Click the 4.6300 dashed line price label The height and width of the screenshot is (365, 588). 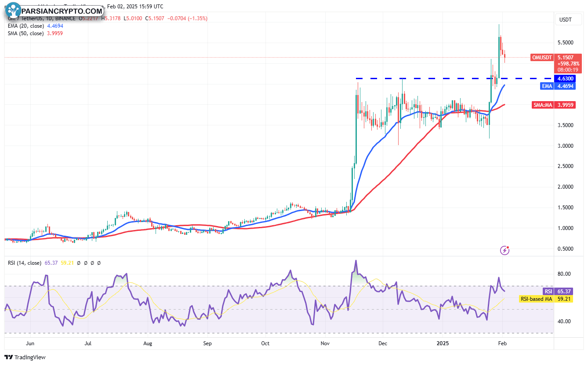565,78
